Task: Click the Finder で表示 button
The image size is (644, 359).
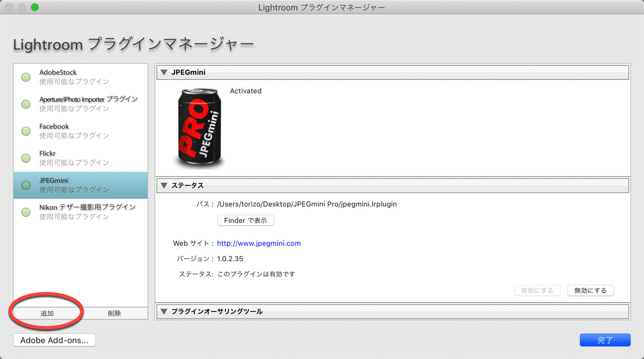Action: [x=246, y=221]
